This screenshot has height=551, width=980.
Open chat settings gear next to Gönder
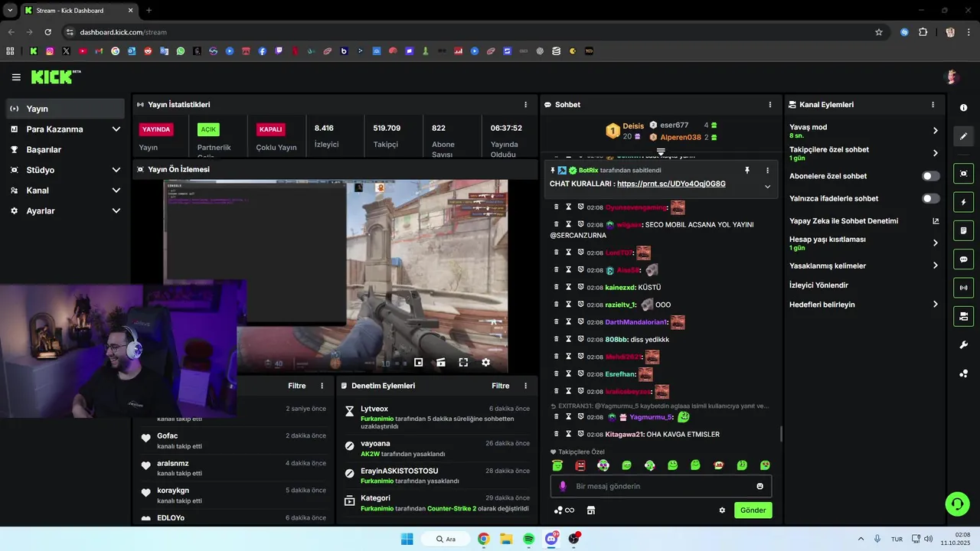[722, 510]
